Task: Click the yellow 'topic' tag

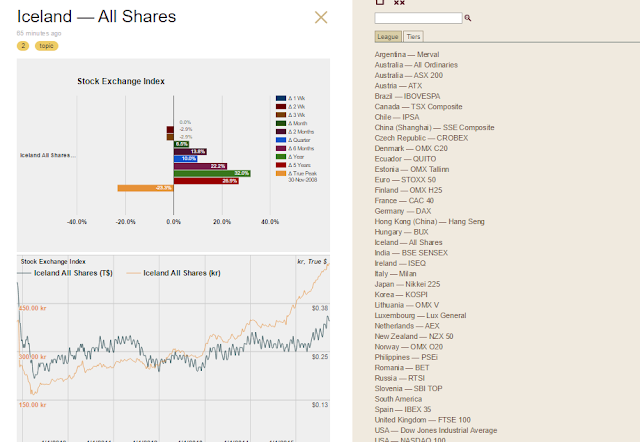Action: pos(47,46)
